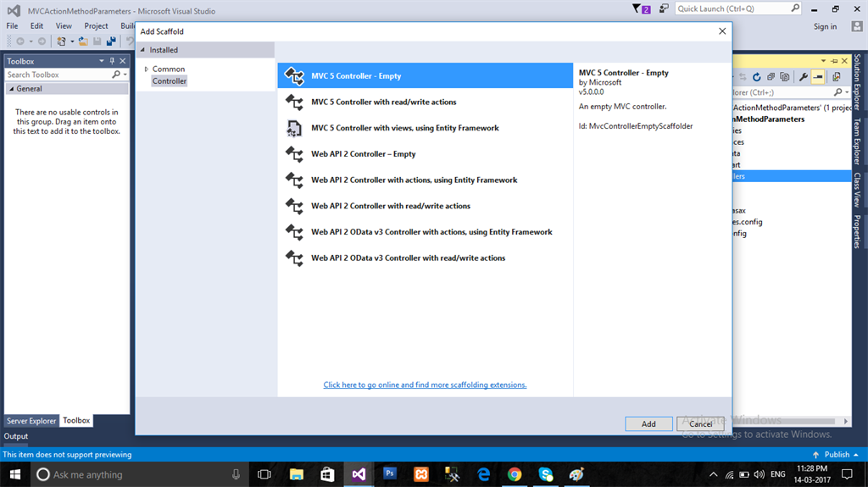
Task: Open Windows Start menu
Action: (15, 475)
